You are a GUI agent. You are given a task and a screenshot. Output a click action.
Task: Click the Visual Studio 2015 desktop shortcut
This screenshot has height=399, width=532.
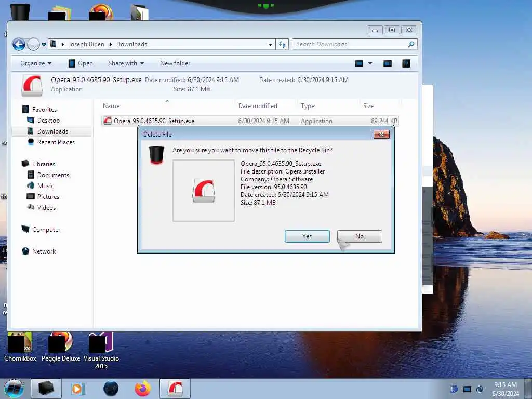tap(101, 351)
